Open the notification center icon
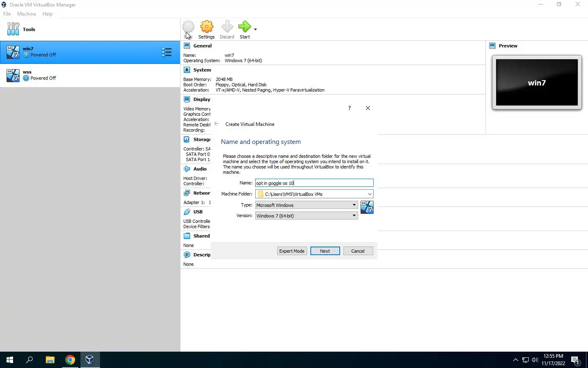This screenshot has height=368, width=588. pos(575,360)
